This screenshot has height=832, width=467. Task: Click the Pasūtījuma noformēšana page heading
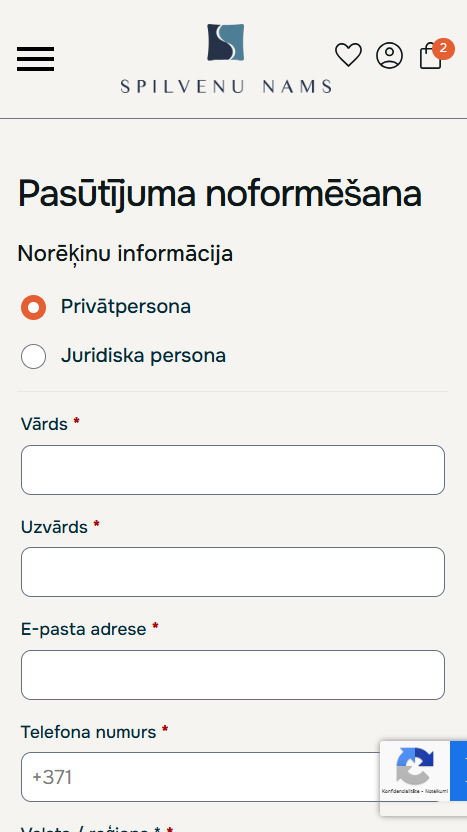coord(220,194)
